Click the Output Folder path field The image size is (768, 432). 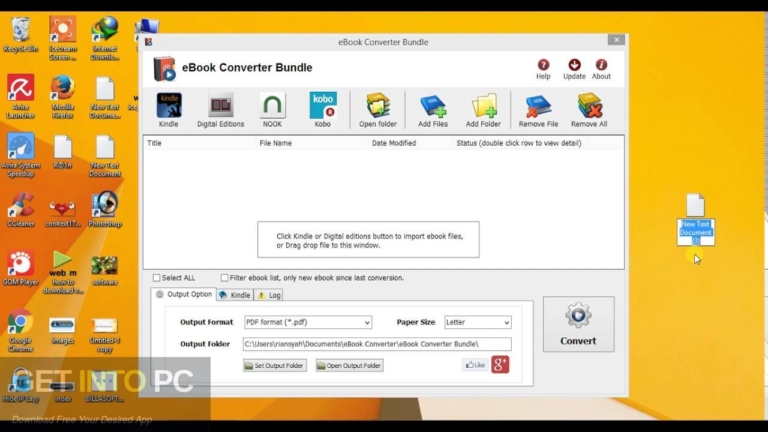[377, 344]
